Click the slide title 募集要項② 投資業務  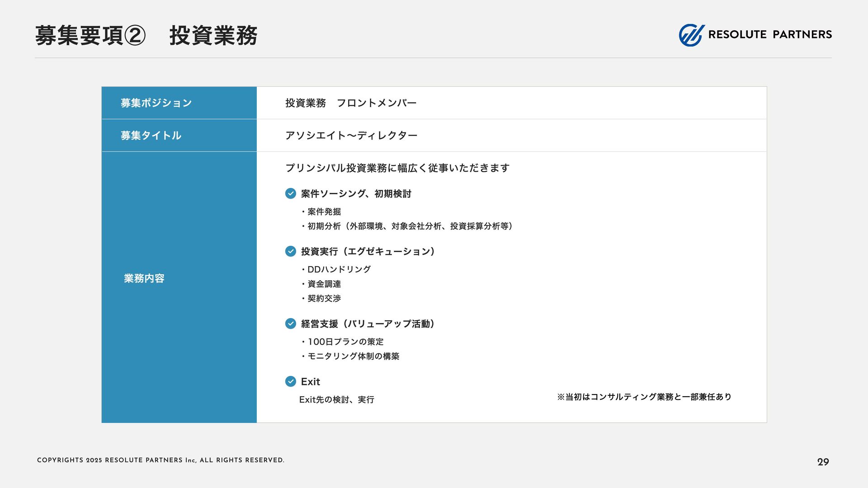pos(146,36)
